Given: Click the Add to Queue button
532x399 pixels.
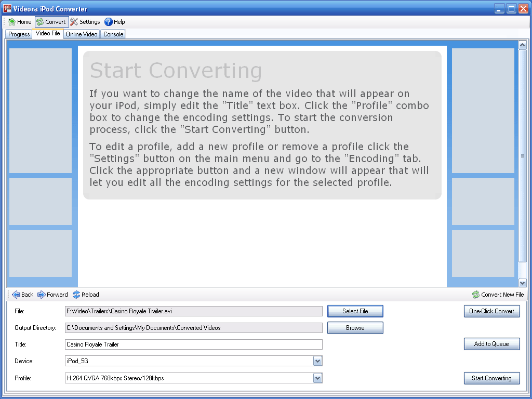Looking at the screenshot, I should click(491, 344).
